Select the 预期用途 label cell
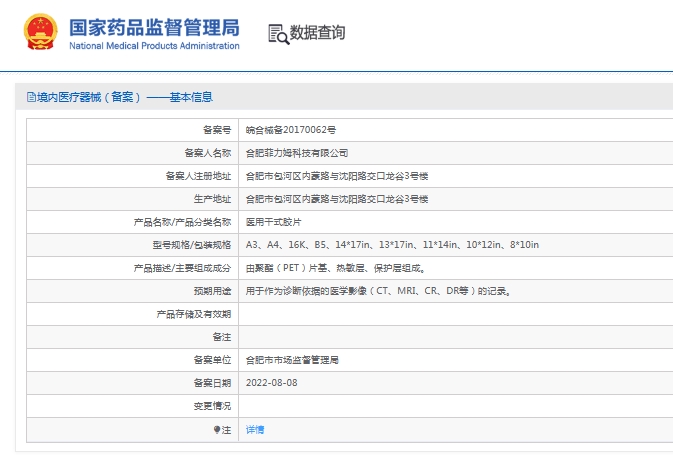 [x=212, y=291]
